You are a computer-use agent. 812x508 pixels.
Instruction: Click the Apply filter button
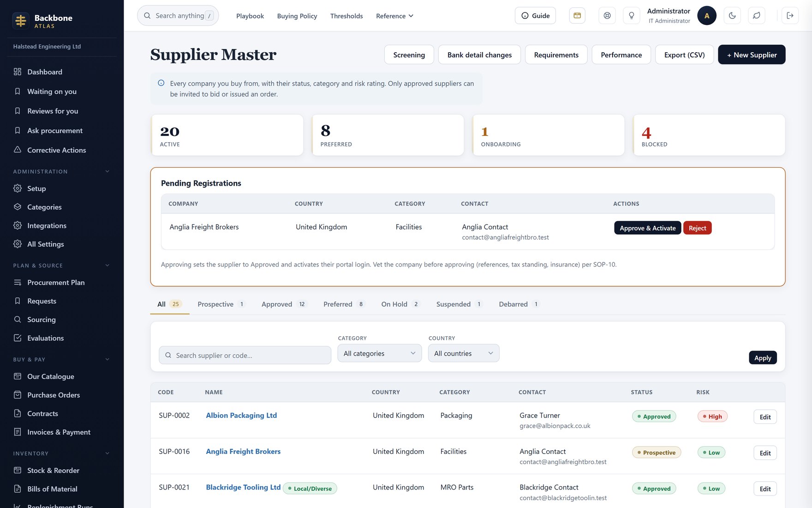[763, 357]
